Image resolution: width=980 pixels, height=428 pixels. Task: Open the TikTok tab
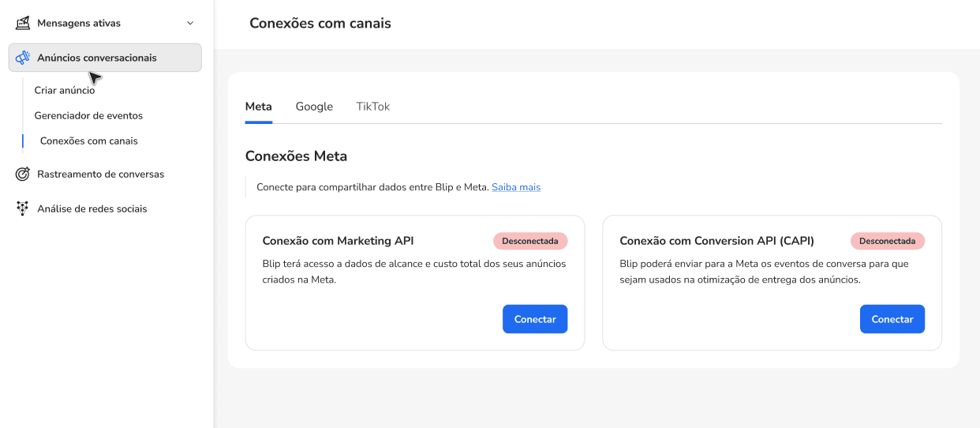[x=372, y=107]
